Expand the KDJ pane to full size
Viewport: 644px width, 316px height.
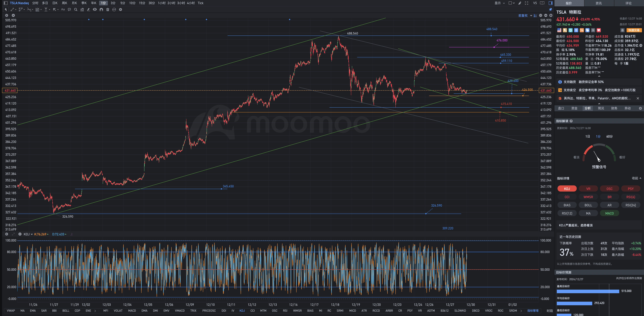13,234
